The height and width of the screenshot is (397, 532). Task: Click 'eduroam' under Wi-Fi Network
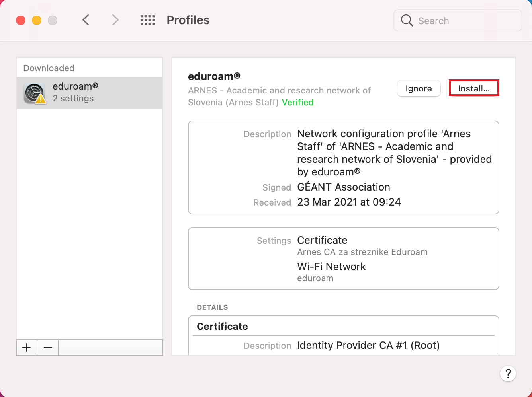click(x=315, y=278)
